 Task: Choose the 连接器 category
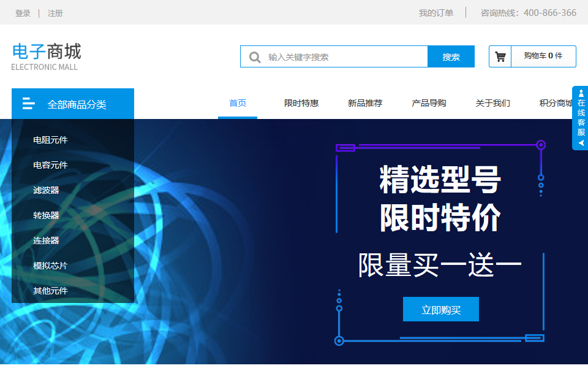(x=46, y=240)
